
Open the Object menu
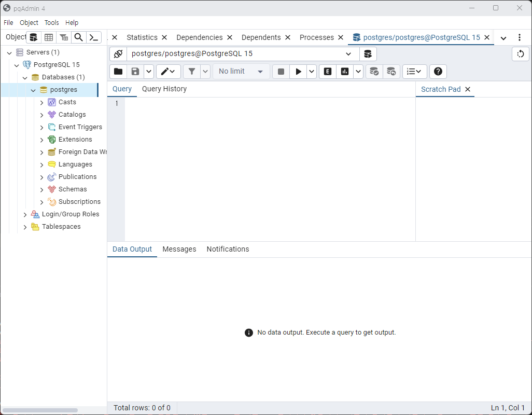[x=29, y=23]
